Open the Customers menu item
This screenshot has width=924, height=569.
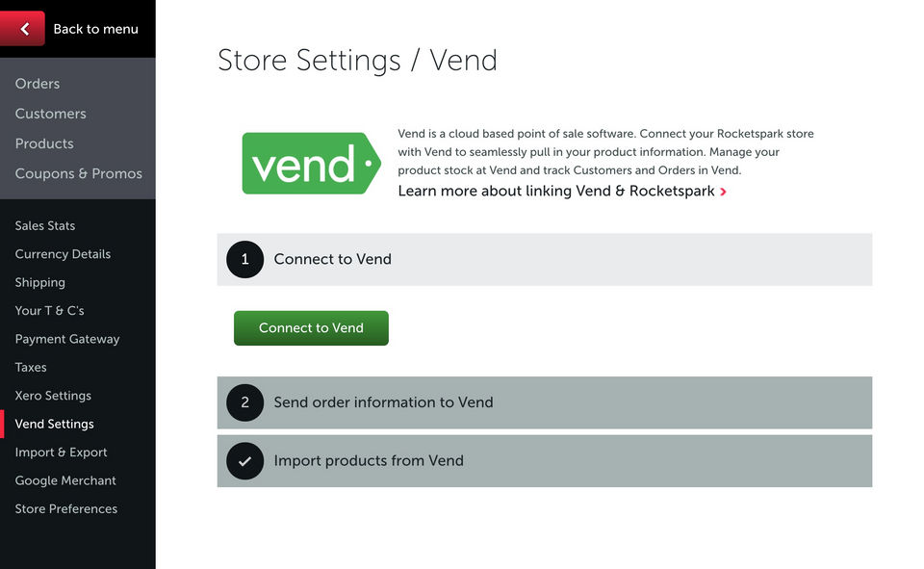point(51,114)
